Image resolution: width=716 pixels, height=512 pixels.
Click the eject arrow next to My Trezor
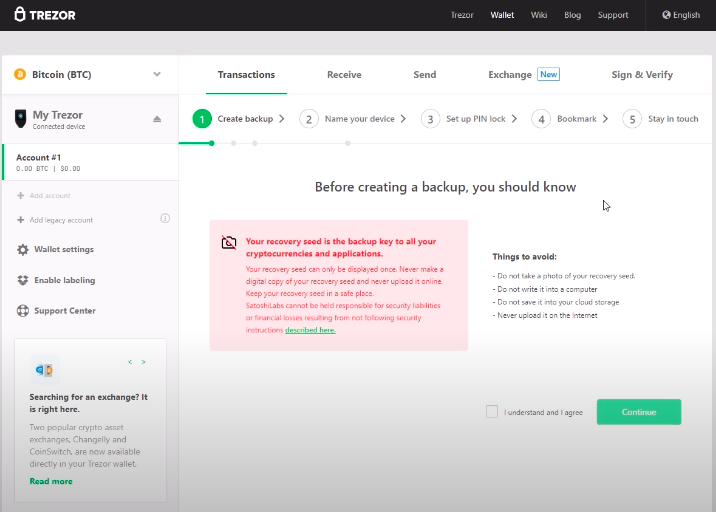coord(157,119)
